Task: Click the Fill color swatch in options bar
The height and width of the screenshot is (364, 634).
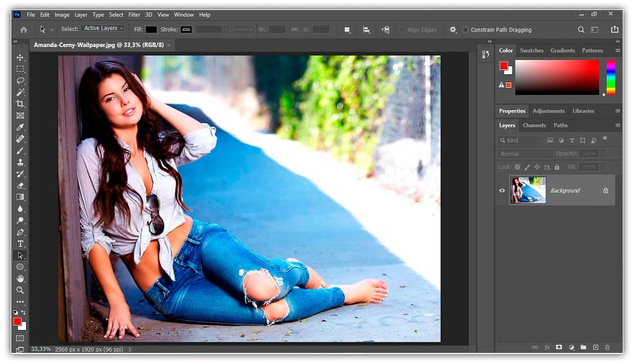Action: (151, 30)
